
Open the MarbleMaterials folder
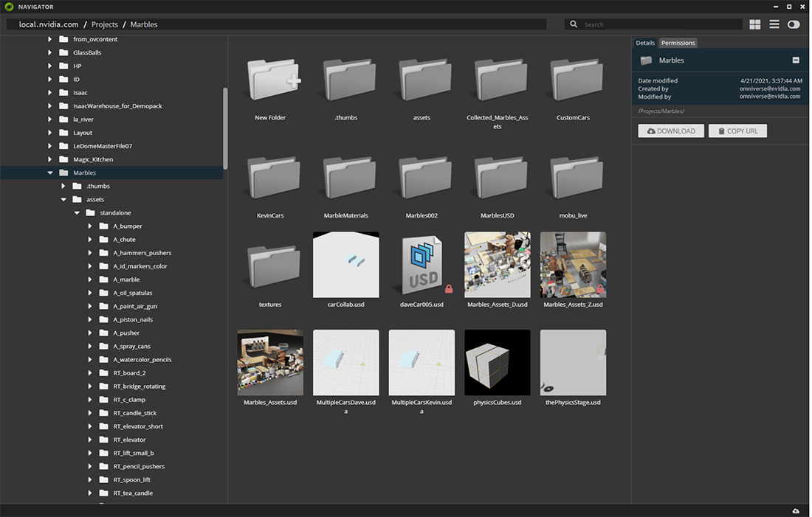click(x=349, y=178)
